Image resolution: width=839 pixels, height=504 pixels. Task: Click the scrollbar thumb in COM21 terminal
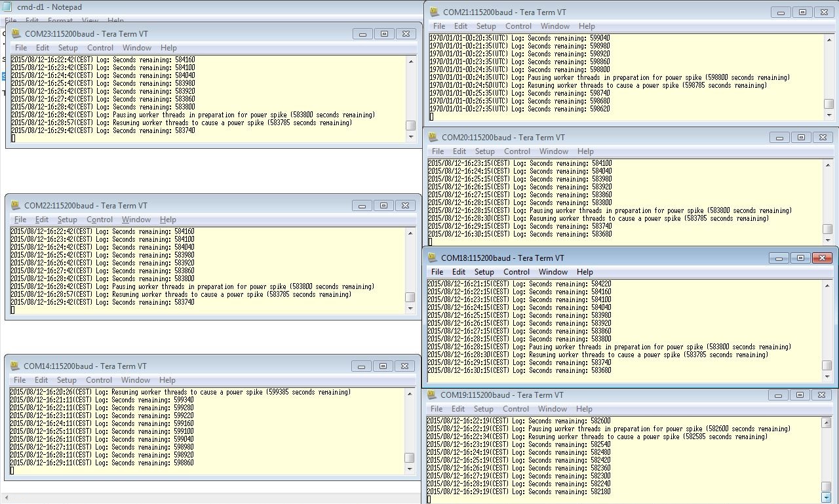pos(829,104)
